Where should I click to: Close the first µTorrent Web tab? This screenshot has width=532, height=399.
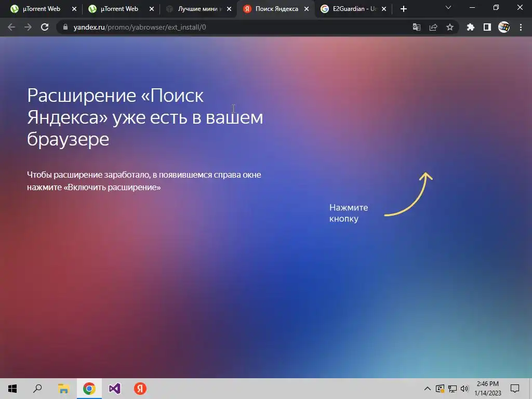pyautogui.click(x=74, y=9)
